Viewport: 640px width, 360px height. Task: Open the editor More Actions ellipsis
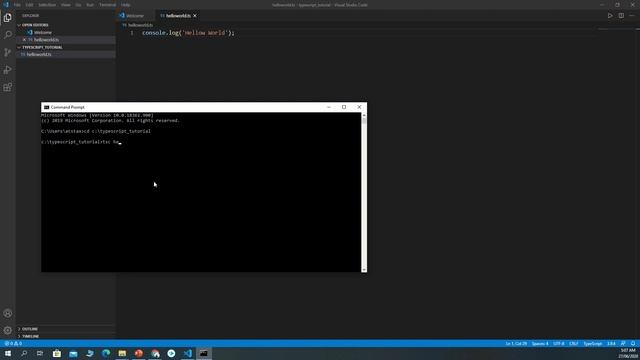click(632, 16)
